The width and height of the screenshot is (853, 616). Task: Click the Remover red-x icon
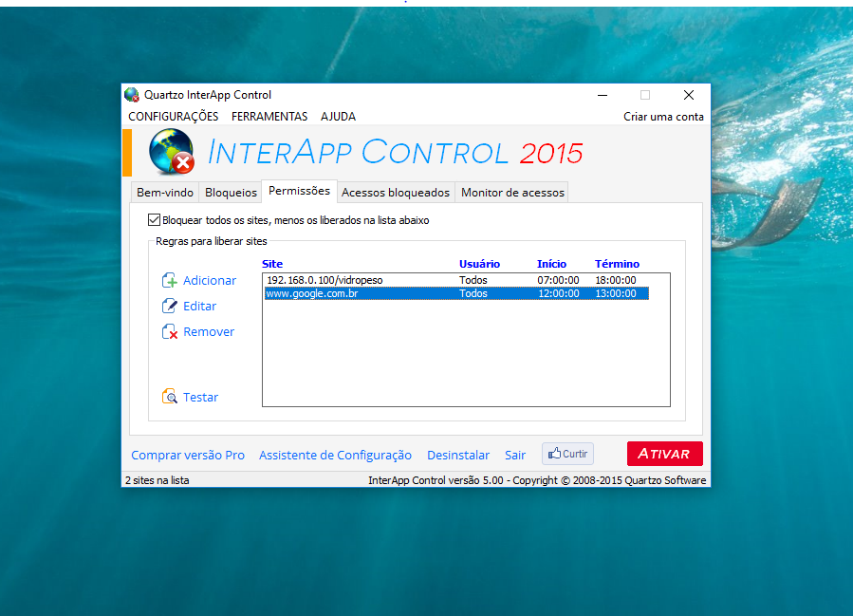coord(169,331)
